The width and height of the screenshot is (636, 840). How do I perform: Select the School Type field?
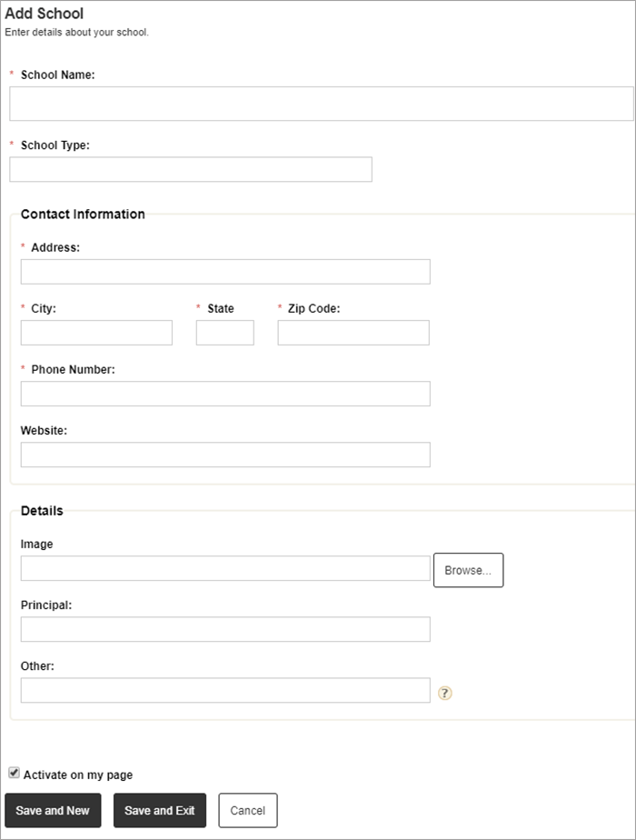(x=190, y=169)
